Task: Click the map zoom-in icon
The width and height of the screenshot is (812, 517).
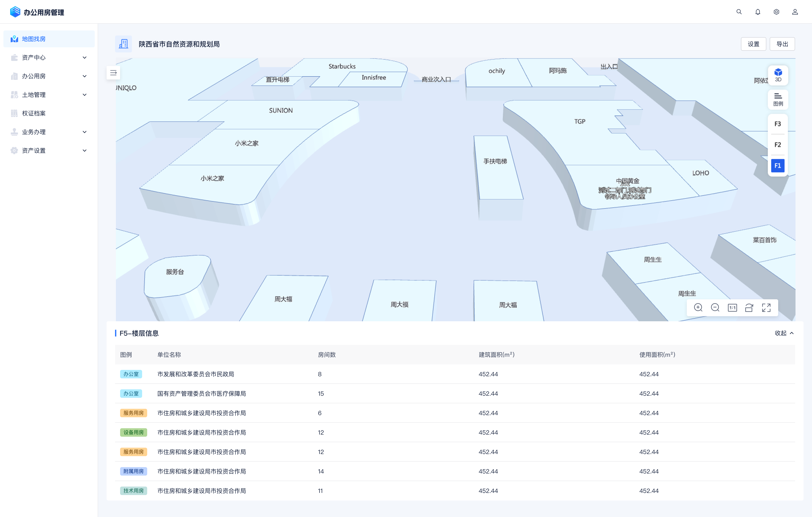Action: [x=698, y=307]
